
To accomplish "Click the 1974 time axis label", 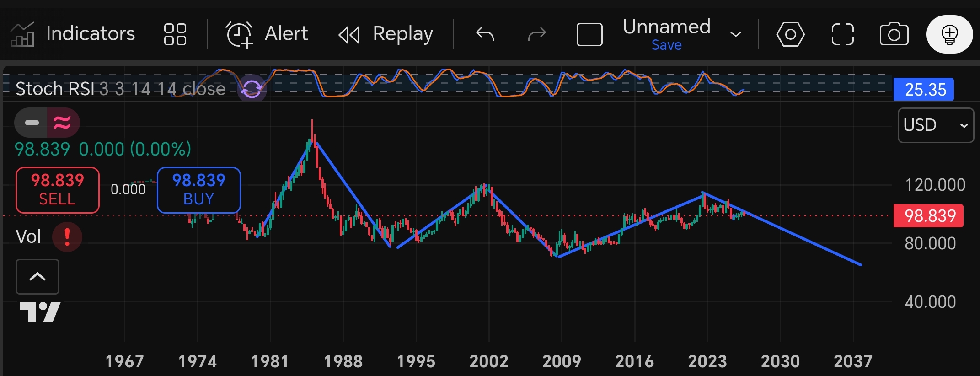I will 198,362.
